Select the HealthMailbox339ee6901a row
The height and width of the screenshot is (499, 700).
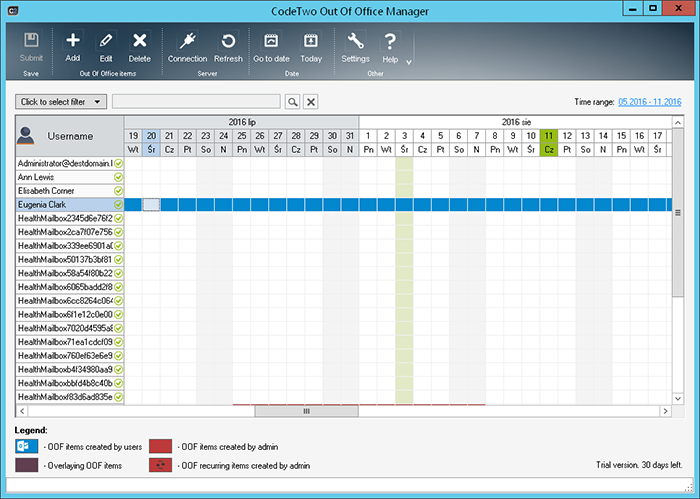pyautogui.click(x=70, y=246)
